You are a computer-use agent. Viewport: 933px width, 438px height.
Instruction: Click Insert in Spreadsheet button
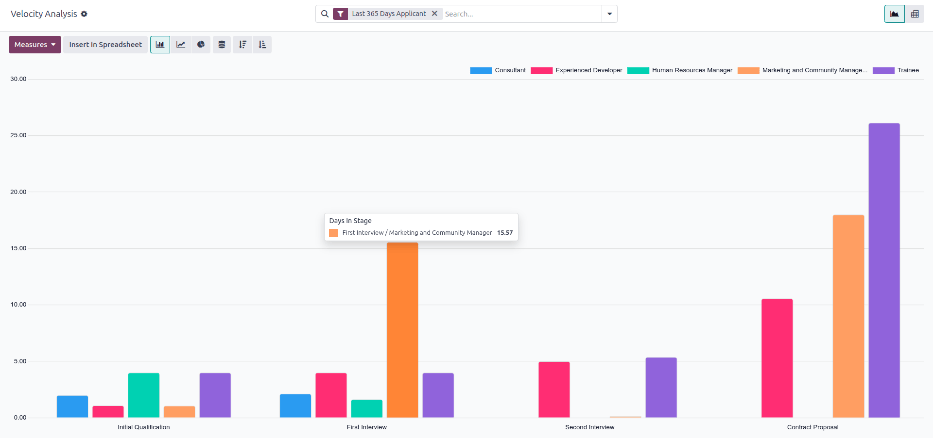pos(105,45)
